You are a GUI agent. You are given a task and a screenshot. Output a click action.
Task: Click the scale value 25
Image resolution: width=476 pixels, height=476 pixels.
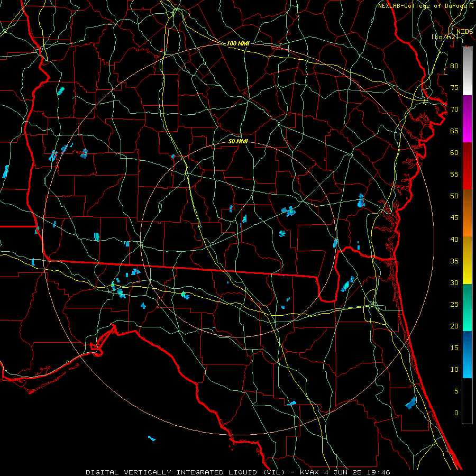coord(454,305)
